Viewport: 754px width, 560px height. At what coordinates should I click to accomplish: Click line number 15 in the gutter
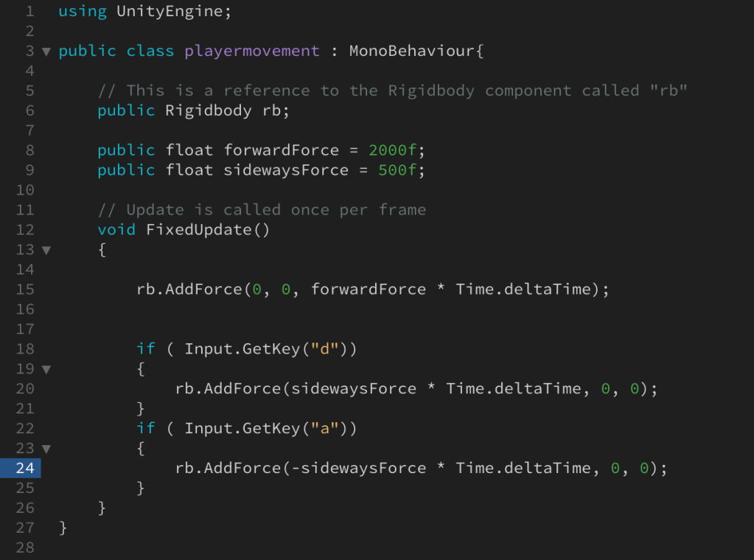tap(24, 290)
